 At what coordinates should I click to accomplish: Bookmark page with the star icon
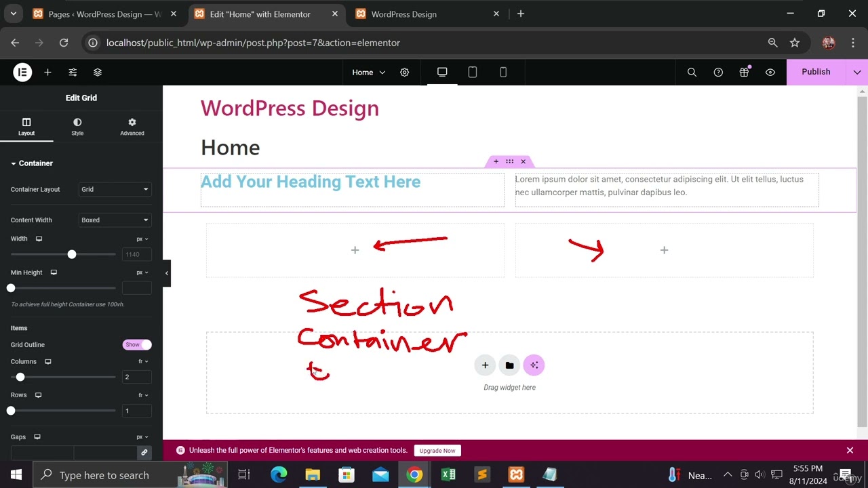(x=795, y=43)
